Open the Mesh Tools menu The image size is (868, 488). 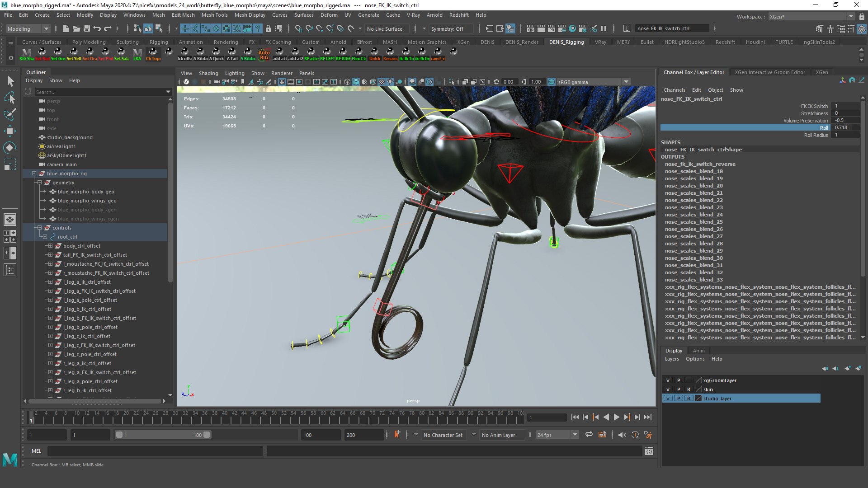[214, 15]
